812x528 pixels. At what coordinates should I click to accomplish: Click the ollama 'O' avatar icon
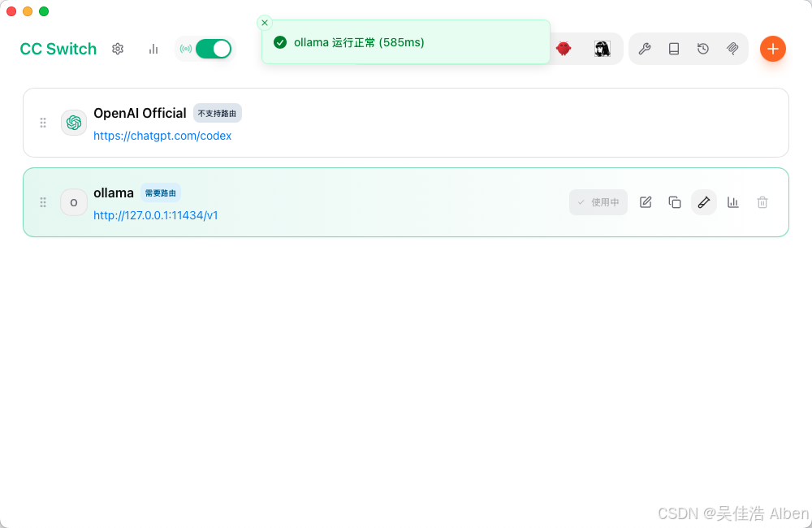click(x=74, y=202)
